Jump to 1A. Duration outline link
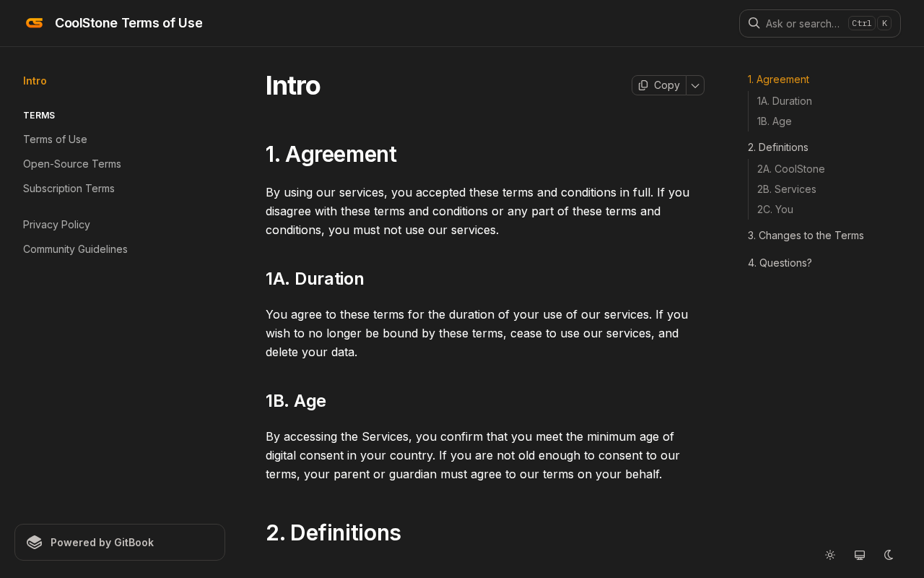The image size is (924, 578). (785, 101)
